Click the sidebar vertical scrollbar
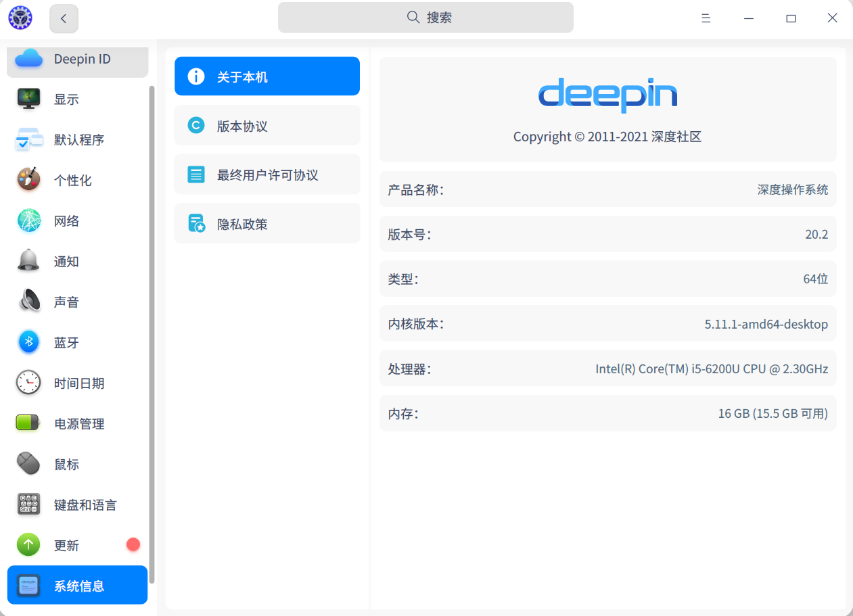 click(152, 334)
